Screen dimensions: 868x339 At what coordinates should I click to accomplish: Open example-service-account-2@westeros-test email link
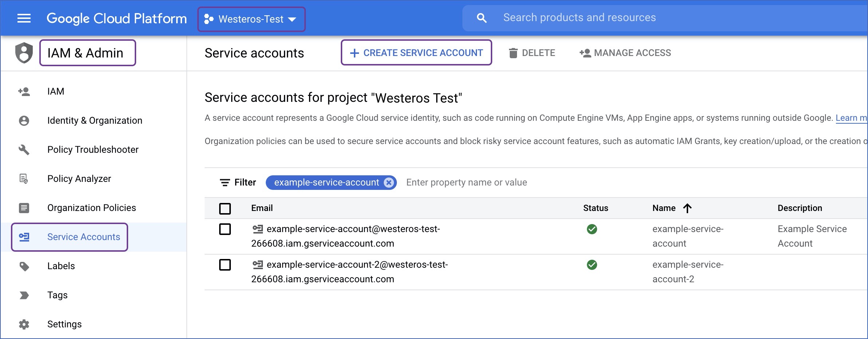click(x=350, y=272)
